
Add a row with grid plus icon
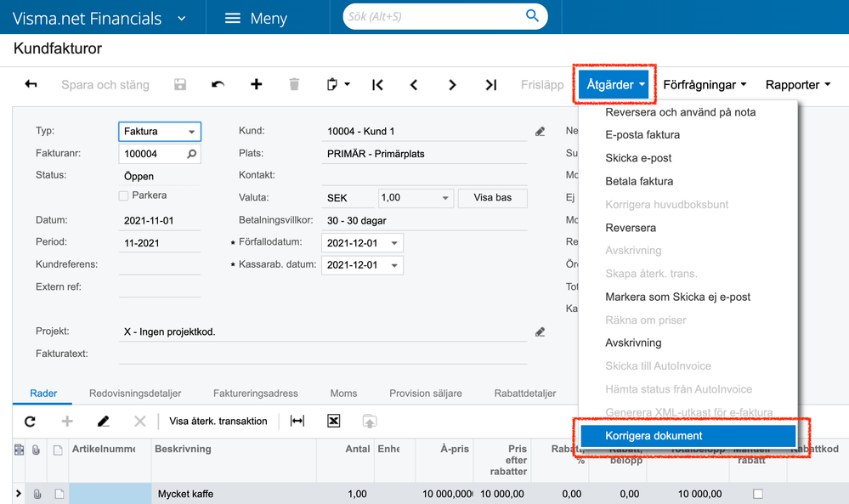(67, 422)
